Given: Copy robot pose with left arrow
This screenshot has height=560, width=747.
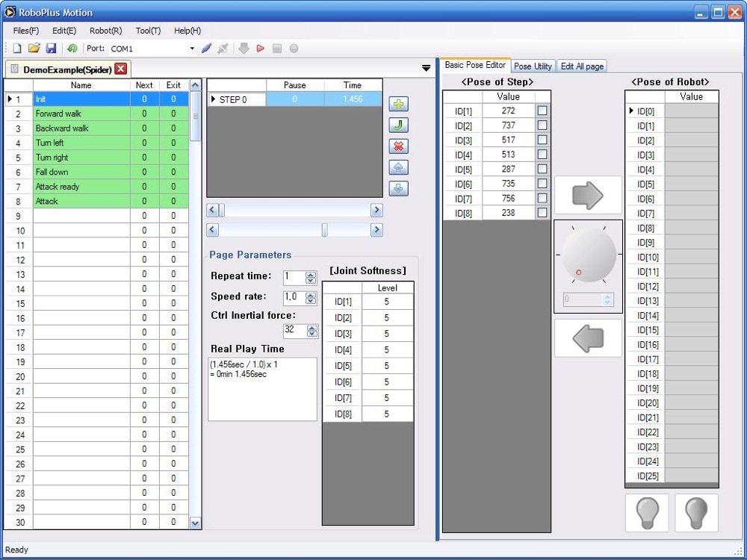Looking at the screenshot, I should point(588,338).
